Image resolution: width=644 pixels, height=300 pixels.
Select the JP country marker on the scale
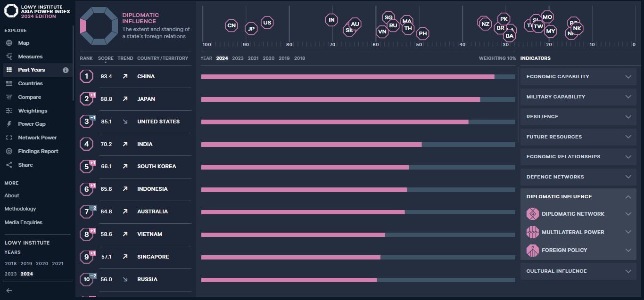tap(251, 29)
